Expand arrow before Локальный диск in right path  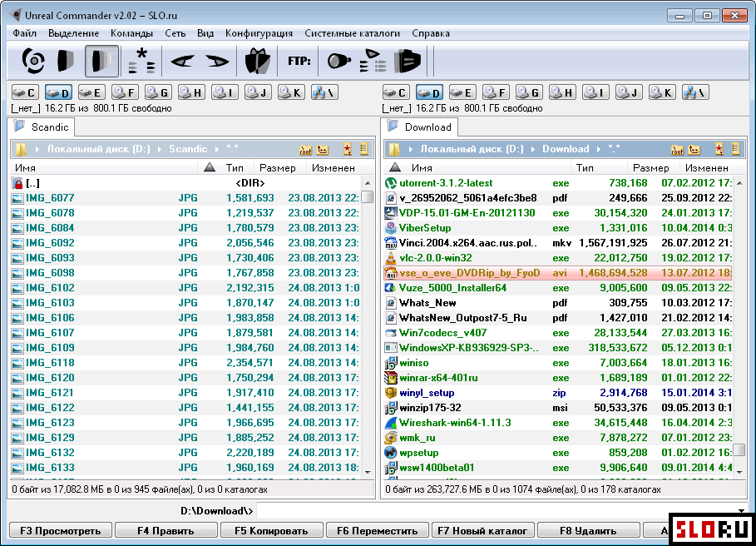410,149
